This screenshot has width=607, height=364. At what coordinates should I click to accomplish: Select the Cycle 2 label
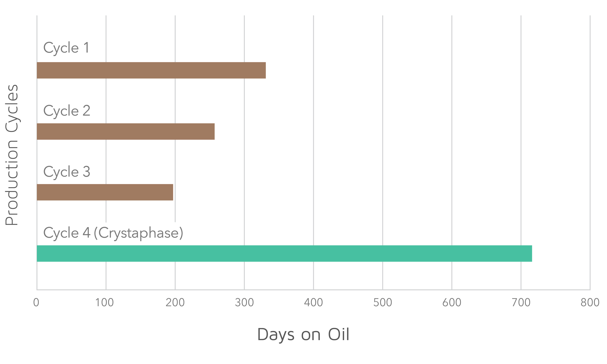[67, 111]
